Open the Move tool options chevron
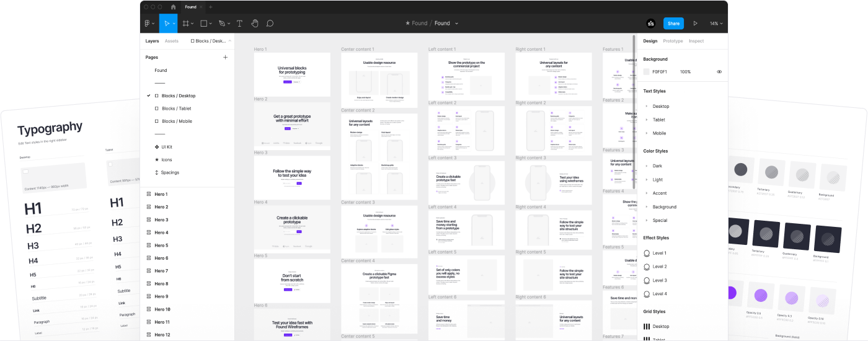The height and width of the screenshot is (341, 868). coord(174,24)
